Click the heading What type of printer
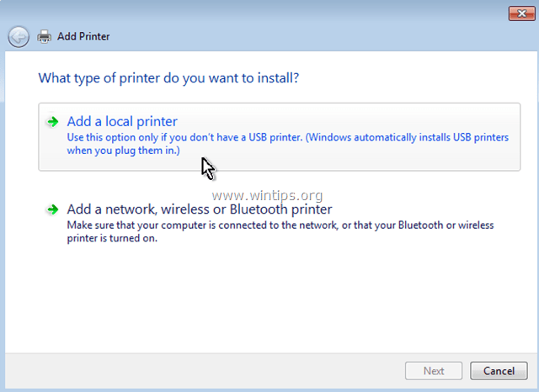This screenshot has height=392, width=539. click(168, 78)
